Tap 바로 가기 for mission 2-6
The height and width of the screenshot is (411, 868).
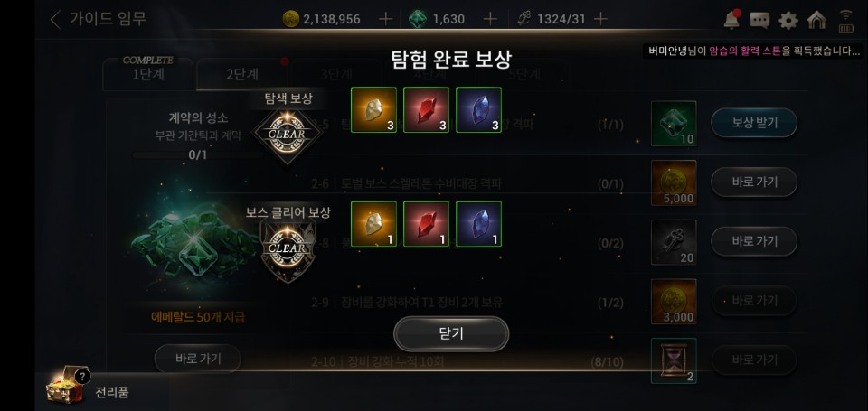(754, 182)
